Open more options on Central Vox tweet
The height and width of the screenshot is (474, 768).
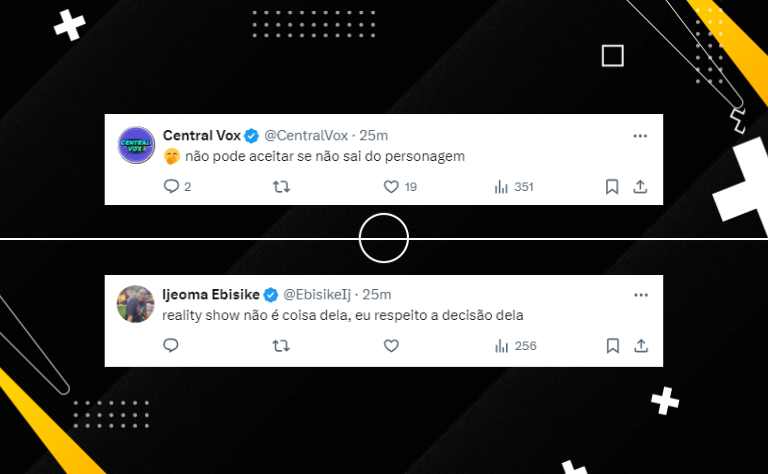[x=640, y=136]
